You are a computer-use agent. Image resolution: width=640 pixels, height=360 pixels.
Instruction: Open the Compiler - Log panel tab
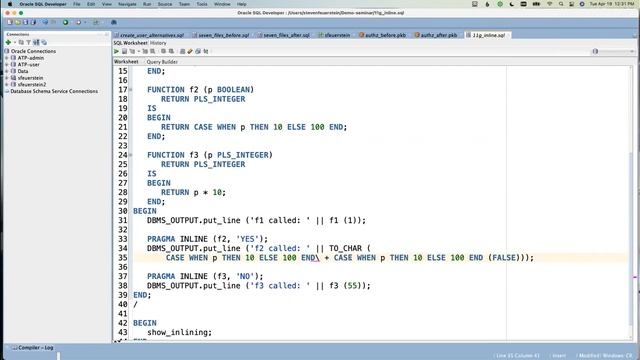[33, 348]
